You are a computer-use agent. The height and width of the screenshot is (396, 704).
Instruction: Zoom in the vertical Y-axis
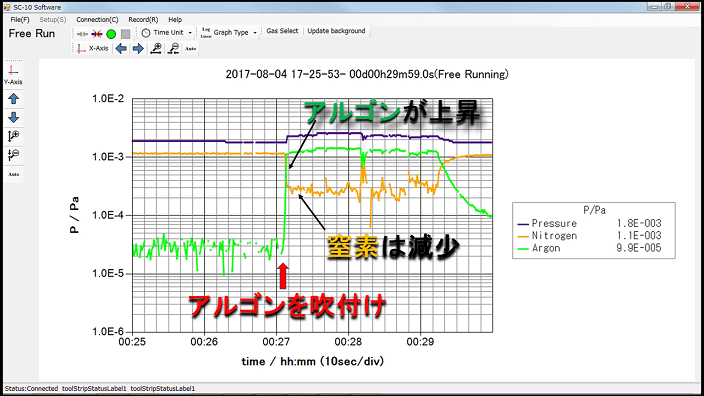click(13, 136)
